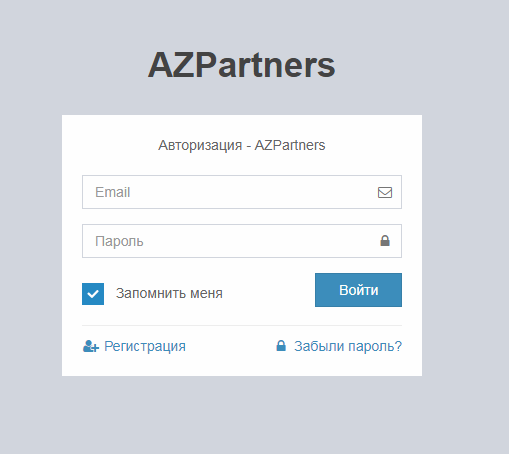This screenshot has width=509, height=454.
Task: Focus the Пароль input field
Action: tap(242, 241)
